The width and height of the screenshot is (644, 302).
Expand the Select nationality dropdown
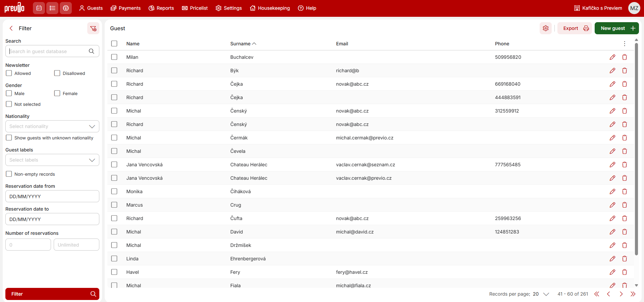(52, 126)
